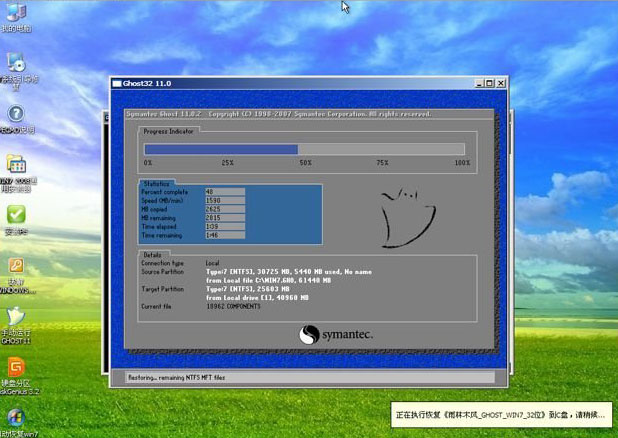
Task: Click the 0% marker under the progress bar
Action: [148, 162]
